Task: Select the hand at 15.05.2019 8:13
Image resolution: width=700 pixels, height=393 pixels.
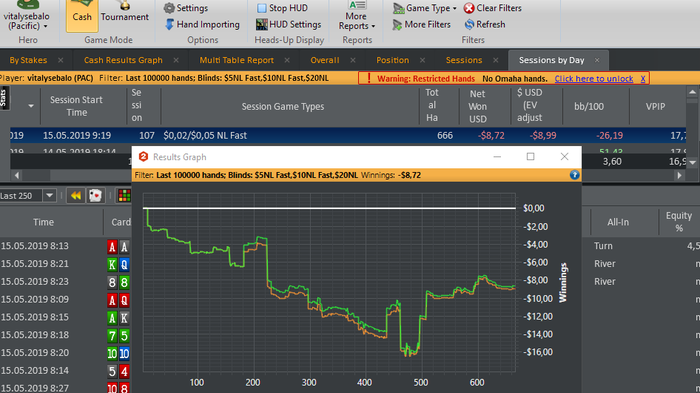Action: coord(35,246)
